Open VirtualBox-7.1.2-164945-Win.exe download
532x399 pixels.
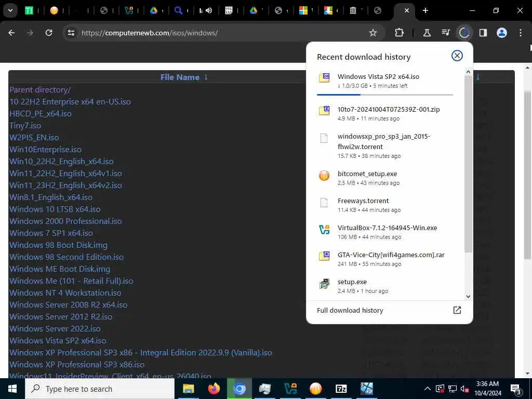click(385, 232)
